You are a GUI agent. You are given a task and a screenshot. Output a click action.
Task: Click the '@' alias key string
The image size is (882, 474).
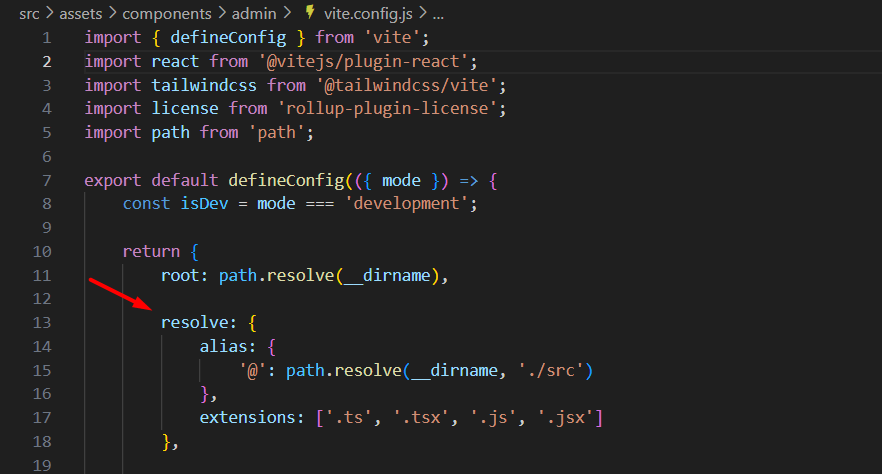pyautogui.click(x=252, y=371)
